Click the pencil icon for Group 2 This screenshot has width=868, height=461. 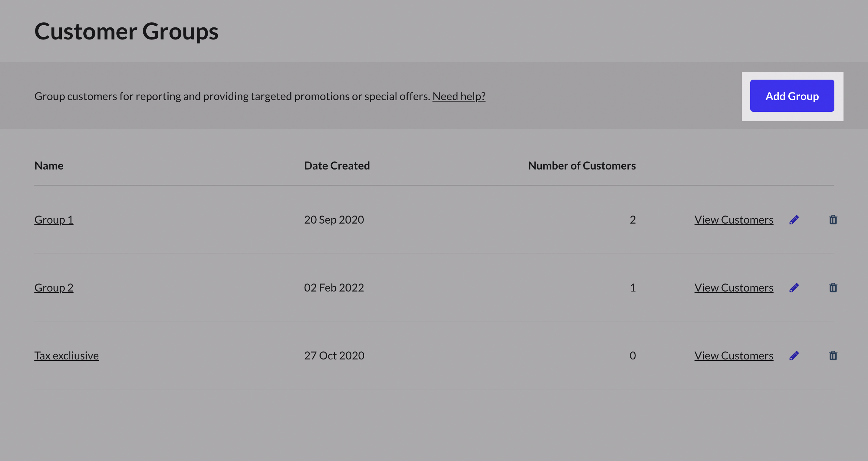tap(794, 287)
